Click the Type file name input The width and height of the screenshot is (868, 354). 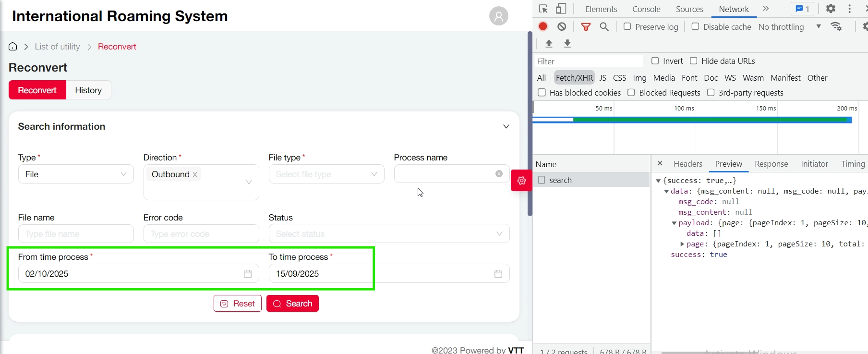[76, 234]
